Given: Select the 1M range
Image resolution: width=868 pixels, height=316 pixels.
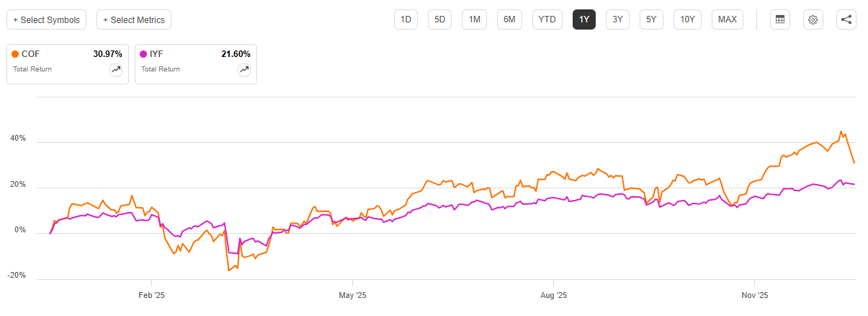Looking at the screenshot, I should tap(474, 19).
